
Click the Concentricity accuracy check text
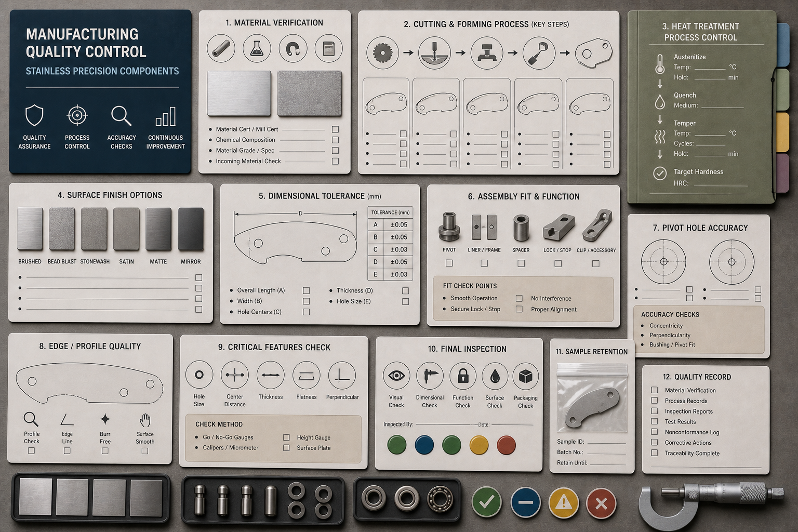[666, 326]
